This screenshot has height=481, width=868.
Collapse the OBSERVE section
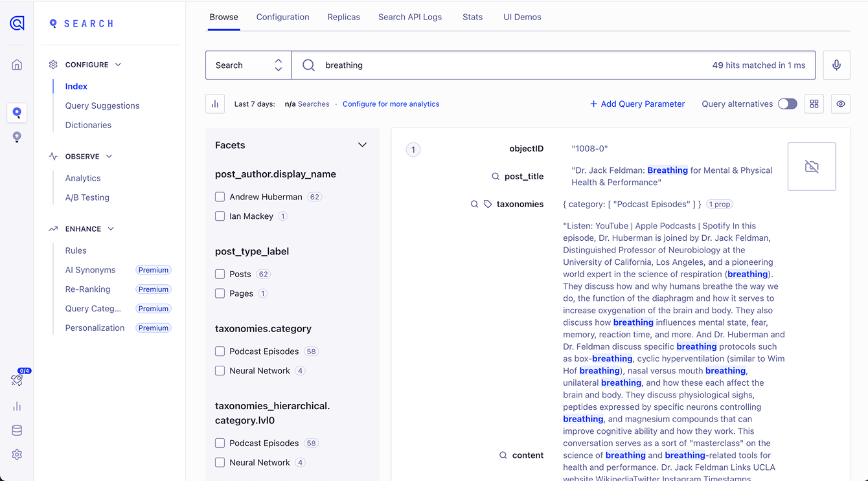(x=109, y=157)
